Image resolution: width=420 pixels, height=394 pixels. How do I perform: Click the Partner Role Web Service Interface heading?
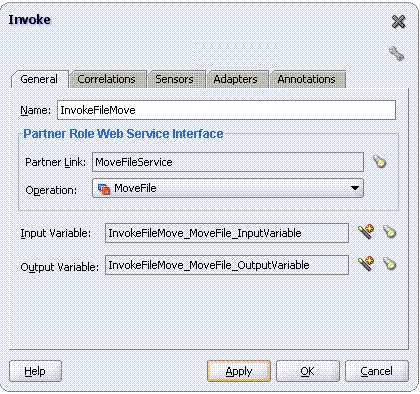123,134
